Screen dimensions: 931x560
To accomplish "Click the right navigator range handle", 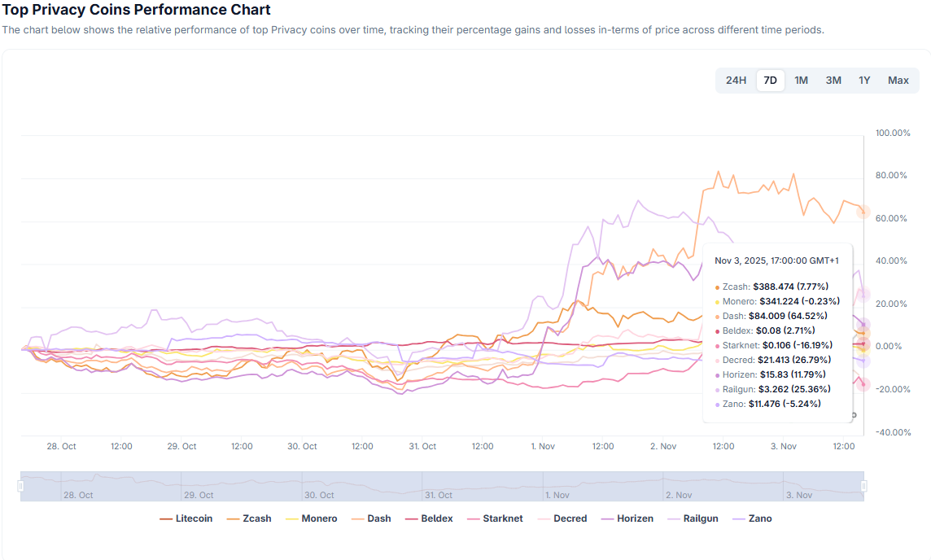I will click(x=863, y=486).
